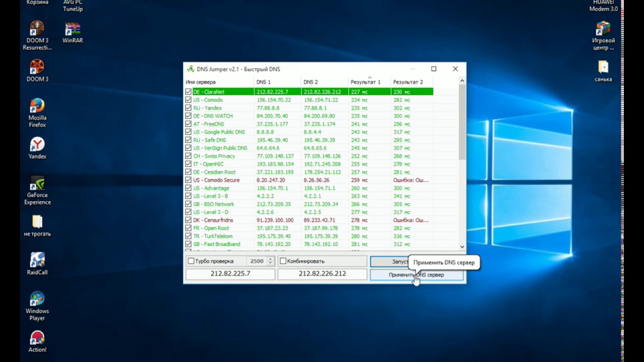Click the secondary DNS field 212.82.226.212

point(323,274)
